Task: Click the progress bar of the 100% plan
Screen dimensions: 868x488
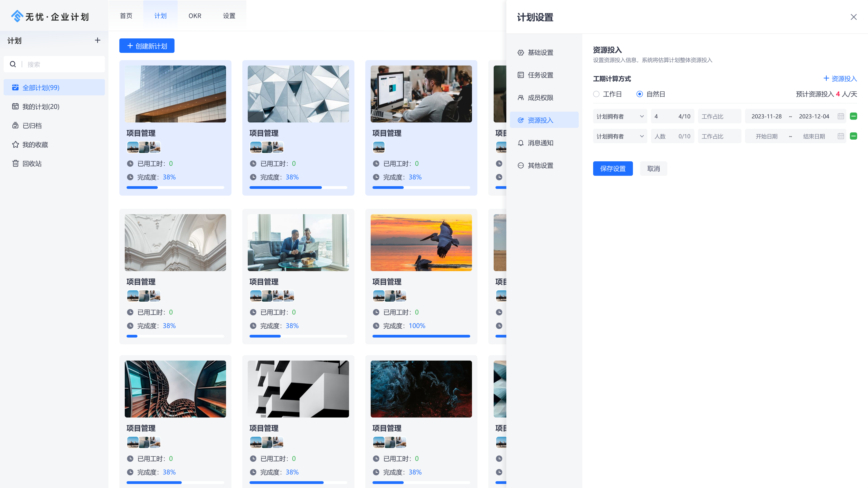Action: coord(421,336)
